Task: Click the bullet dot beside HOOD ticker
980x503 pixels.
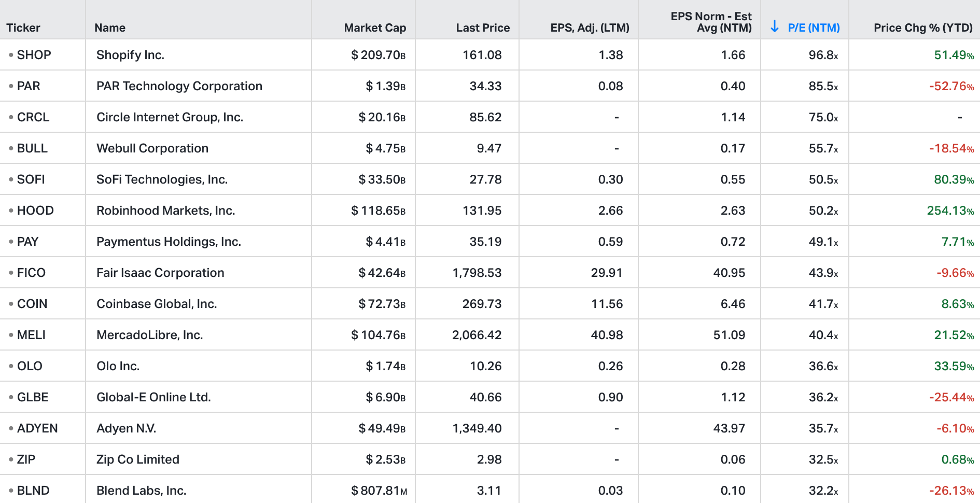Action: click(x=11, y=210)
